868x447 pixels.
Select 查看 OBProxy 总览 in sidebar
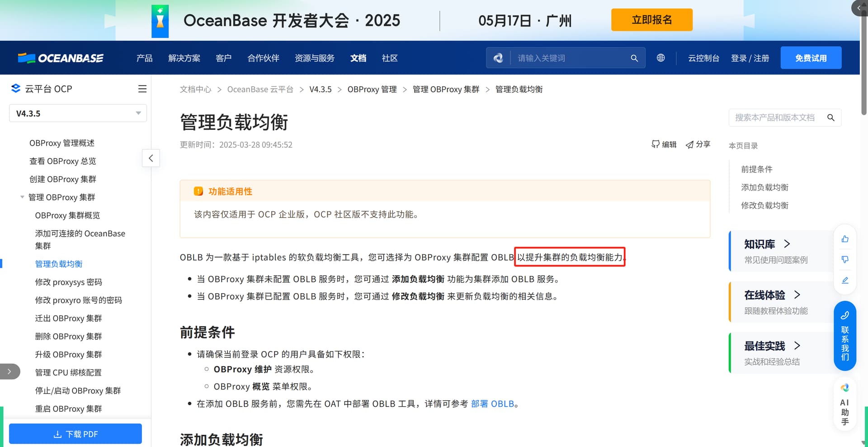[62, 161]
